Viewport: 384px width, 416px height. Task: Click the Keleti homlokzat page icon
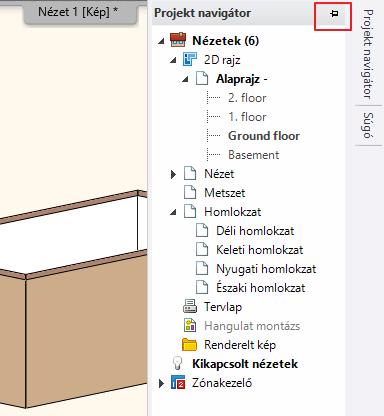click(x=202, y=250)
